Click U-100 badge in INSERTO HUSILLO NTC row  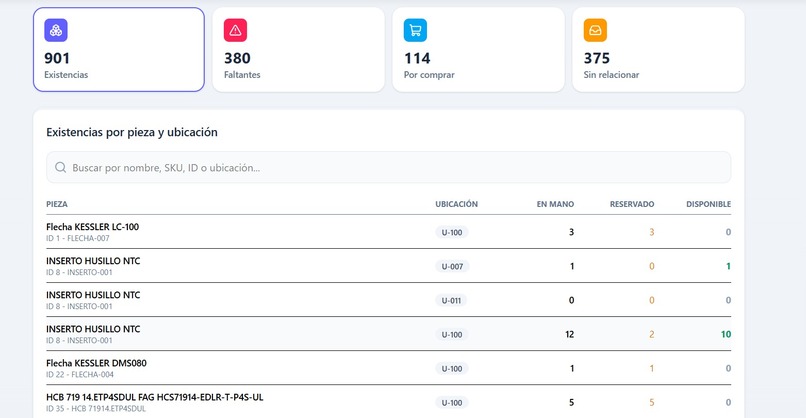(x=452, y=334)
